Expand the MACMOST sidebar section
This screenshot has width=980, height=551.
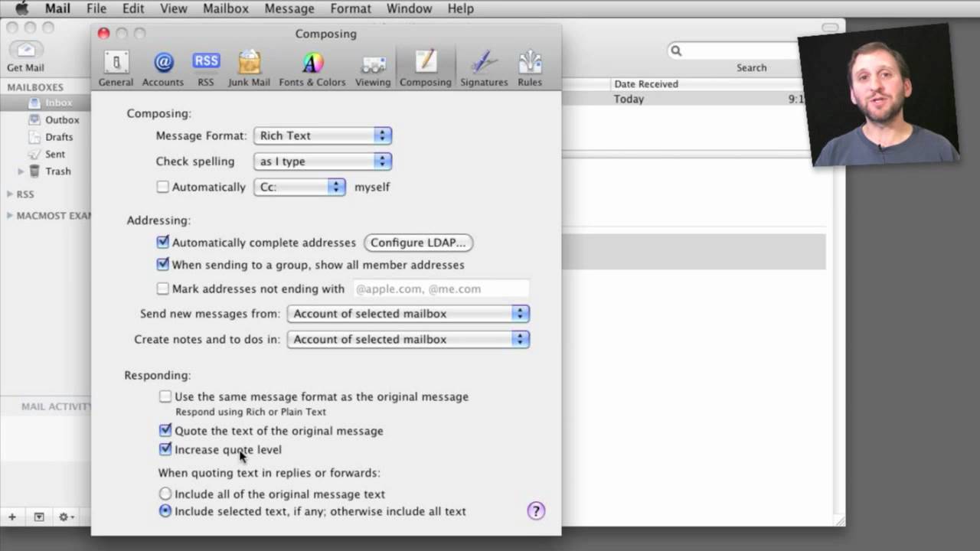tap(10, 216)
